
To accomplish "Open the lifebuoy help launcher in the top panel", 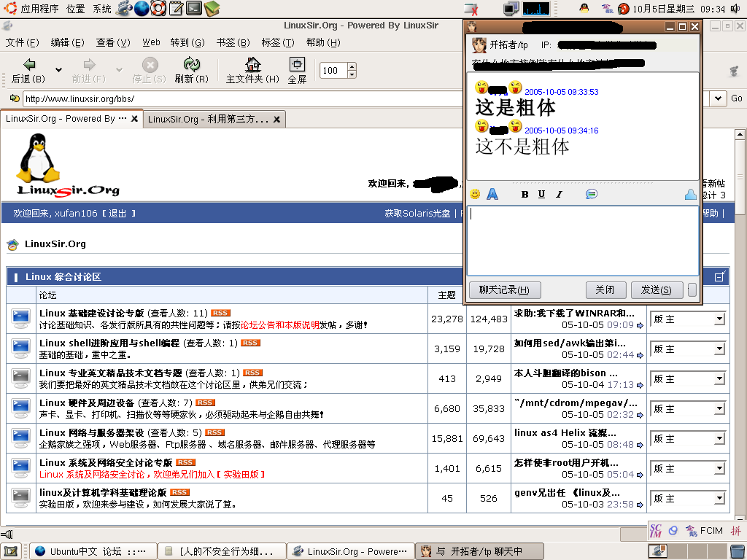I will pos(158,8).
